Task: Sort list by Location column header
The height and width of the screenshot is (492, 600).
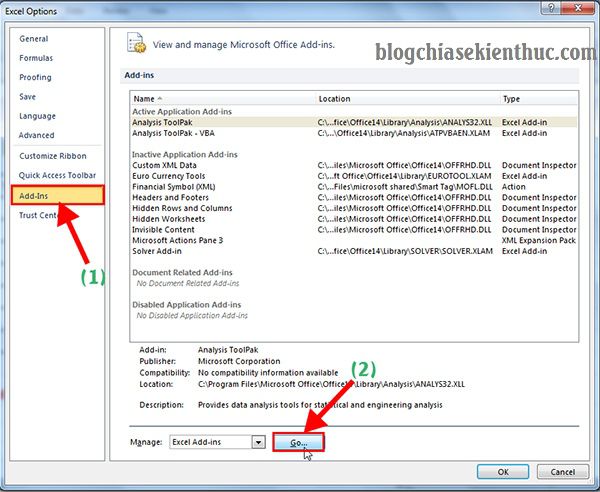Action: pos(408,99)
